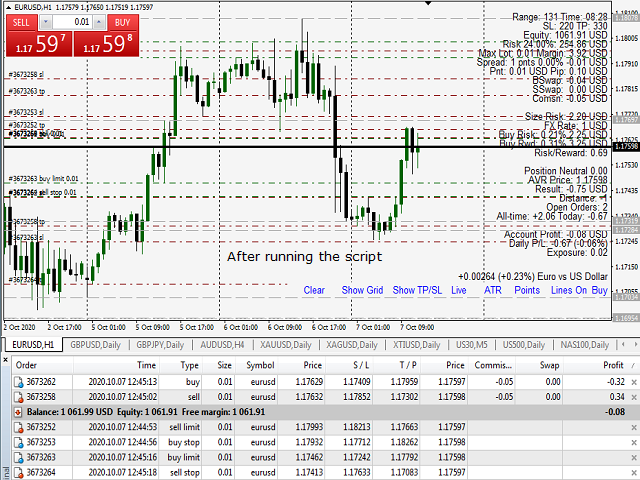Viewport: 640px width, 480px height.
Task: Sort by the Size column header
Action: point(219,365)
